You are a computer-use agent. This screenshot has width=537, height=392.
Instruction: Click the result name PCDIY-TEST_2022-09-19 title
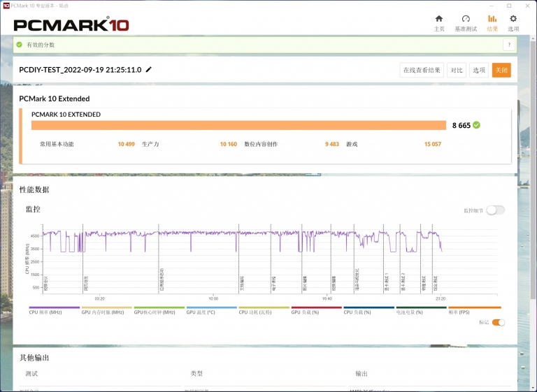click(x=80, y=70)
